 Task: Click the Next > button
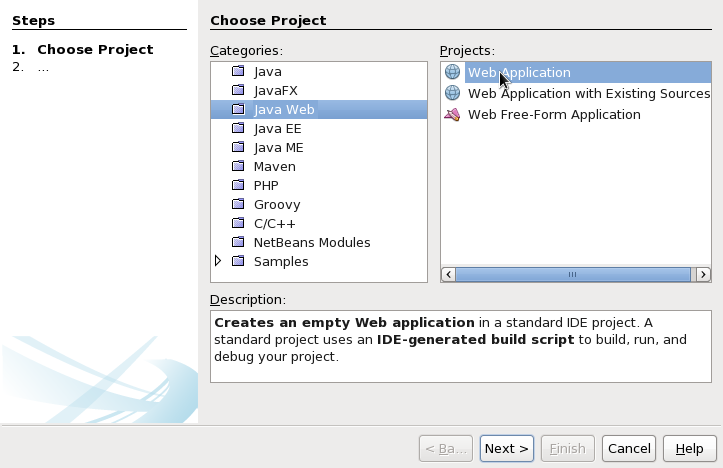pos(507,448)
